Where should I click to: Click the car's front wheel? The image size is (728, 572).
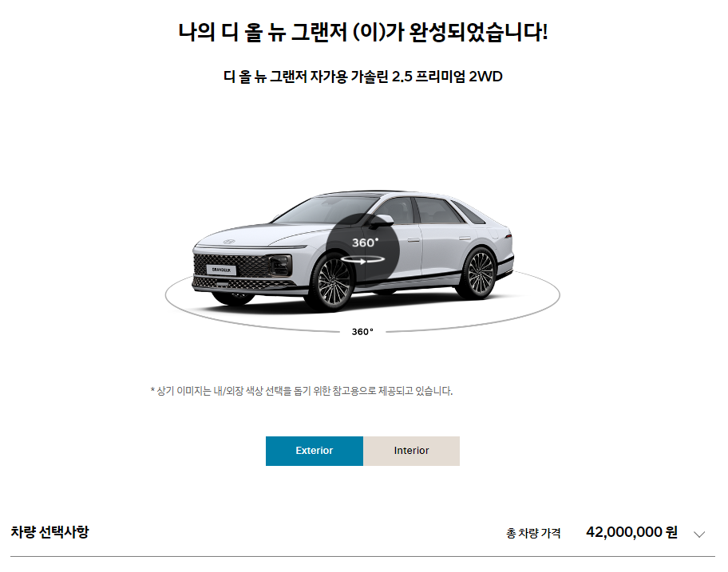[332, 282]
